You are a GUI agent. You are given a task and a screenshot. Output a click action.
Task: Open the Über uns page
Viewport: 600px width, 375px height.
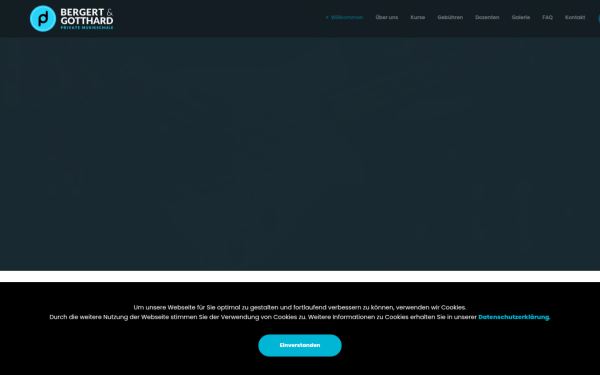point(386,17)
